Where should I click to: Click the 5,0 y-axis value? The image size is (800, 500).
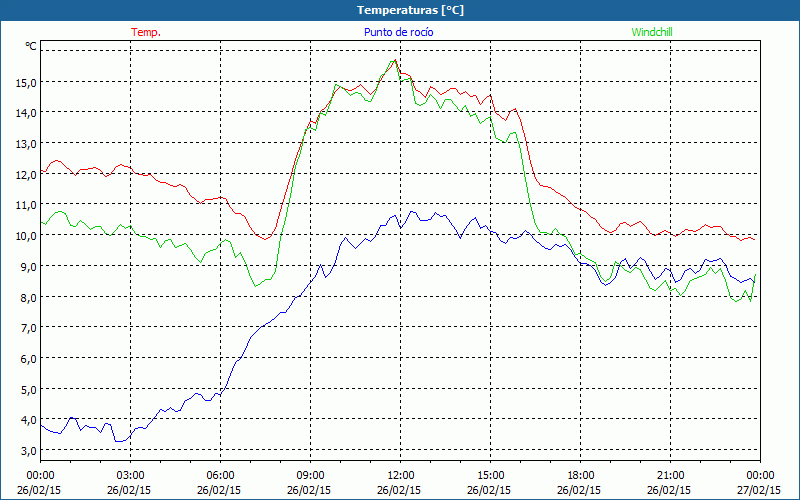tap(29, 389)
